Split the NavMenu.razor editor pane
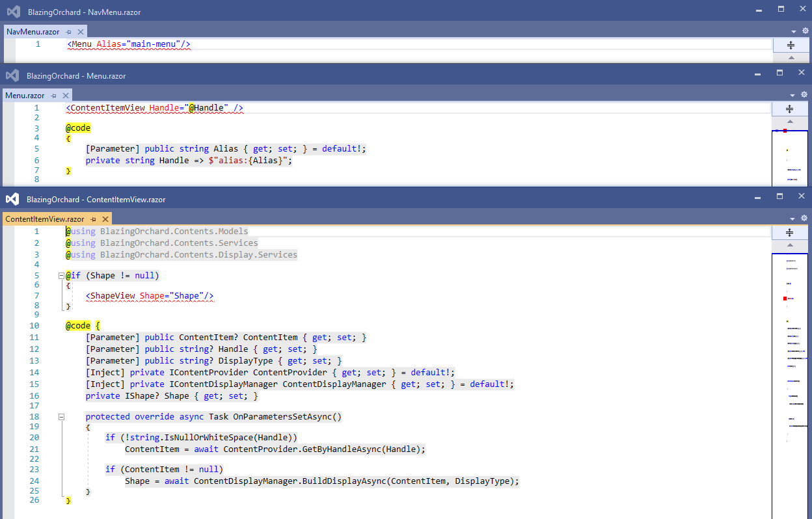 pyautogui.click(x=791, y=45)
